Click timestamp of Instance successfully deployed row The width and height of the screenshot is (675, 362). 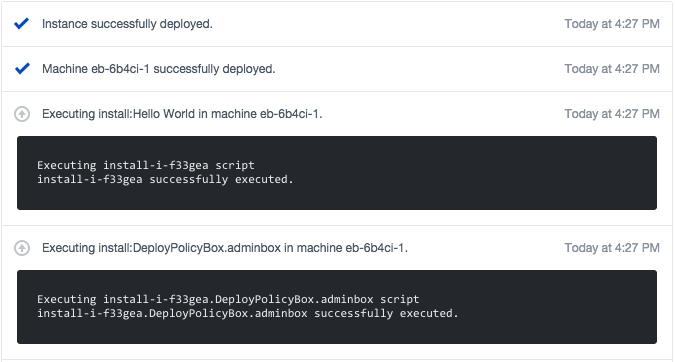pos(612,24)
